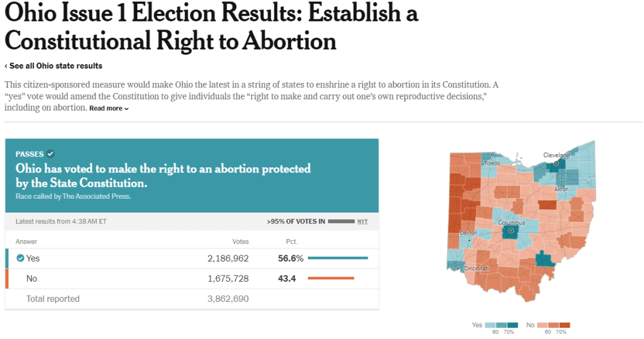Select the Akron dot on the map

562,182
